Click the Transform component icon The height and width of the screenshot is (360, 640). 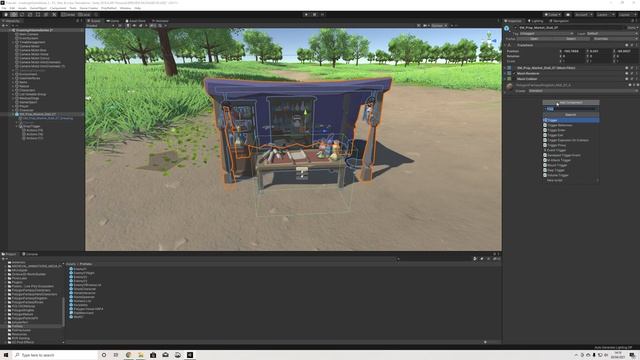coord(510,45)
